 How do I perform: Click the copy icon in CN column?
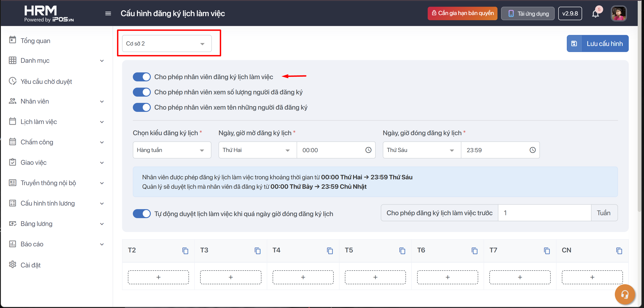619,251
